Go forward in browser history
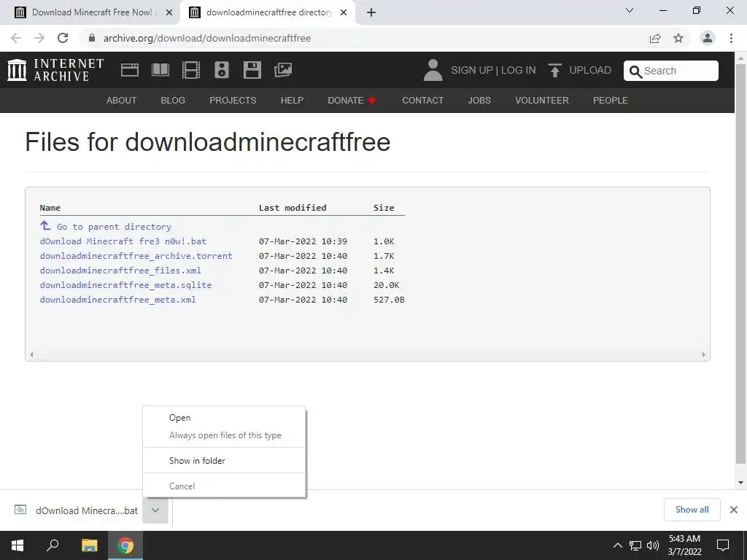The height and width of the screenshot is (560, 747). (x=39, y=38)
